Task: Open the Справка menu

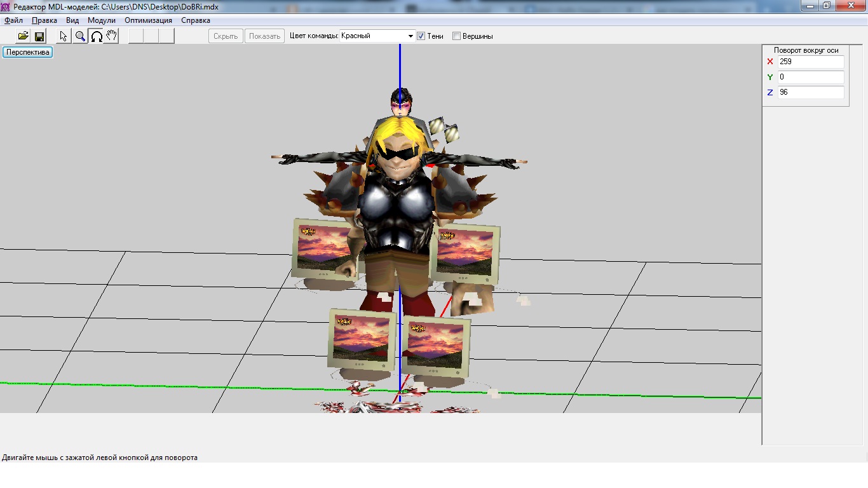Action: tap(196, 20)
